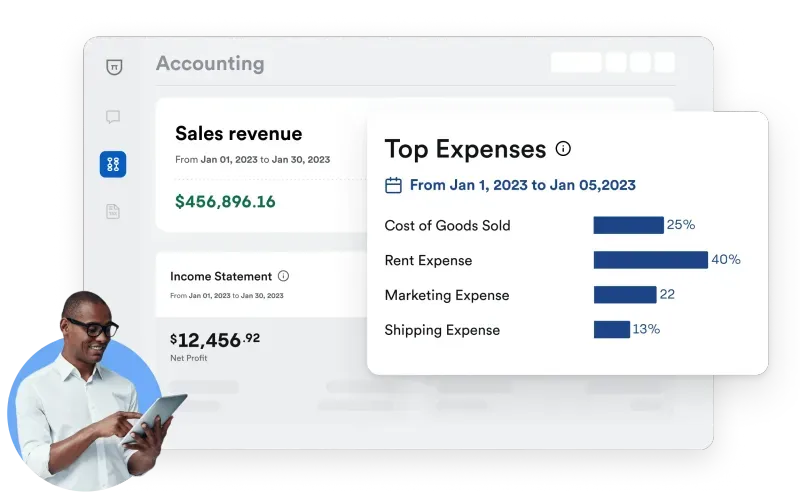
Task: Click the rightmost small square header button
Action: pyautogui.click(x=664, y=63)
